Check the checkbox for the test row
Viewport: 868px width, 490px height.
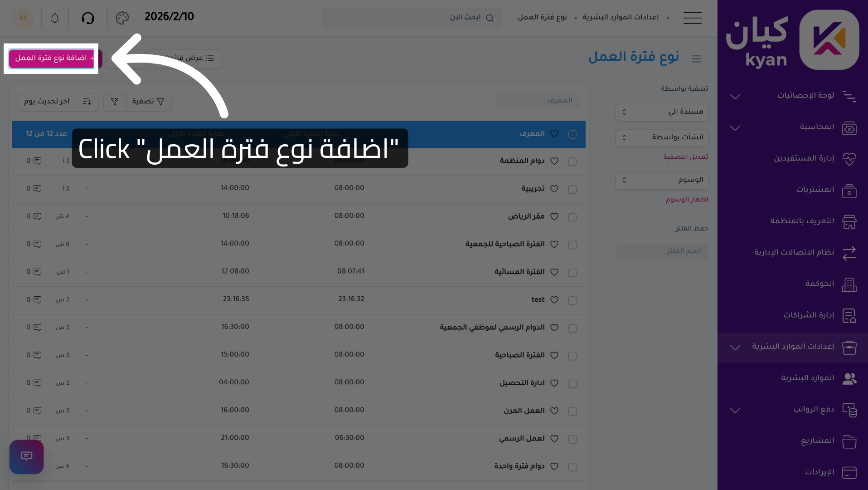tap(572, 300)
